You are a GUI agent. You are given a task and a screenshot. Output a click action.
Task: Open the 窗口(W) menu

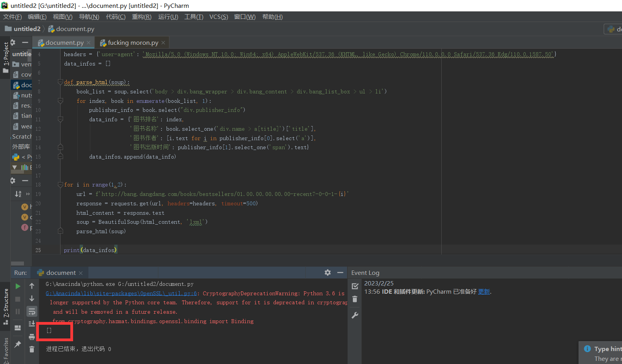[245, 17]
